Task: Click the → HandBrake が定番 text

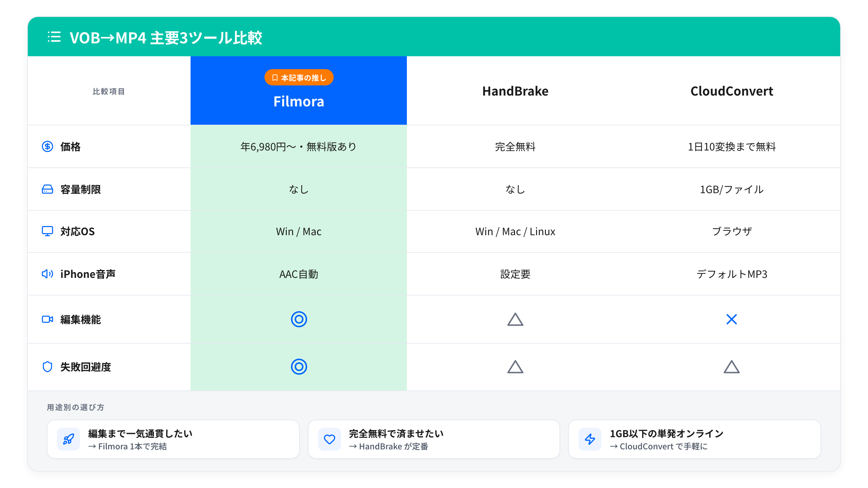Action: tap(389, 447)
